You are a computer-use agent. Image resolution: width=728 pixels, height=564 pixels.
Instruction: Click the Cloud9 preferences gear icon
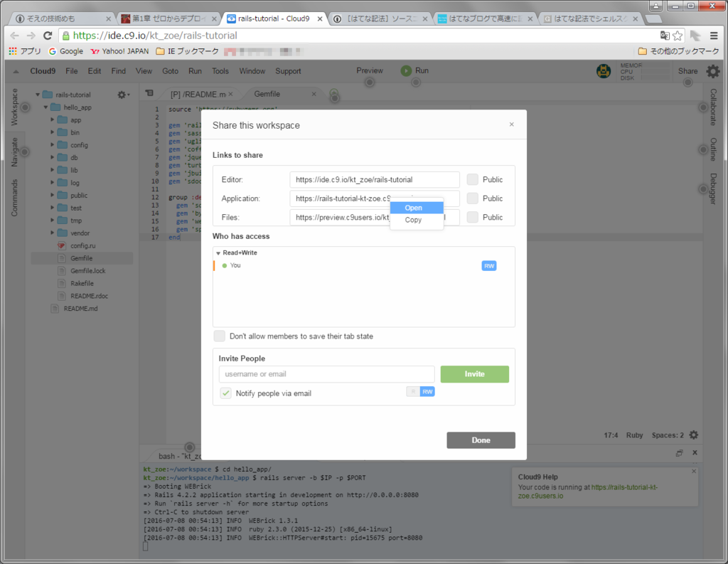click(x=712, y=71)
